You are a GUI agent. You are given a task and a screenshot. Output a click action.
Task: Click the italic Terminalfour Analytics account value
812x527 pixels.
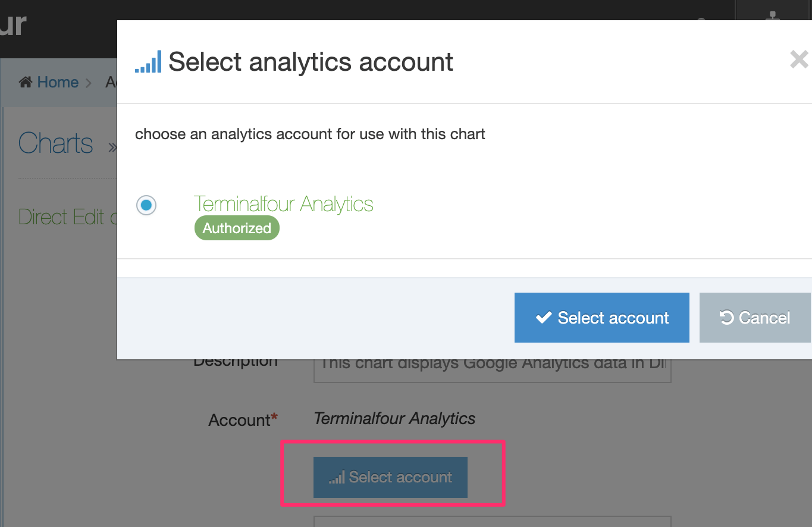[x=394, y=419]
